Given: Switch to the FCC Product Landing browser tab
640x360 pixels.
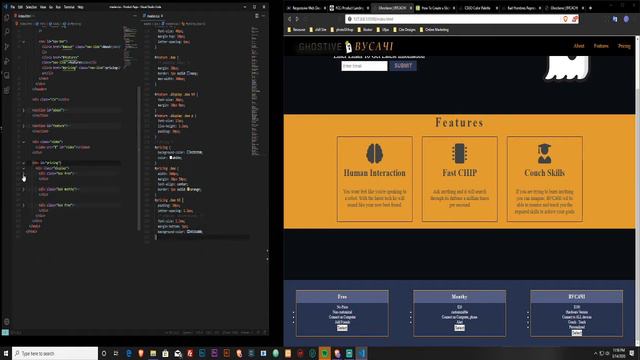Looking at the screenshot, I should coord(348,8).
